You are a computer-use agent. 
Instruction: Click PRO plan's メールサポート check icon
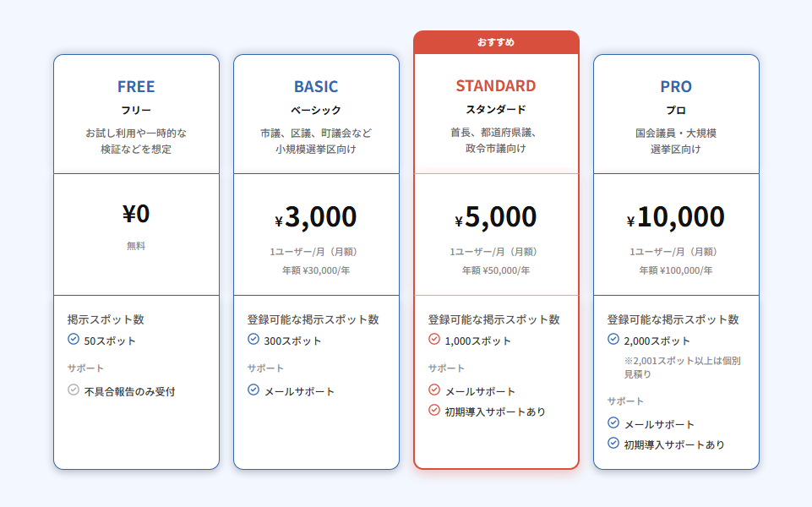click(x=613, y=423)
